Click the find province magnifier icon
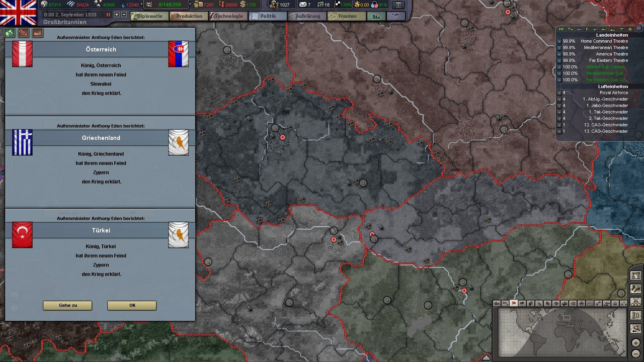 [636, 329]
